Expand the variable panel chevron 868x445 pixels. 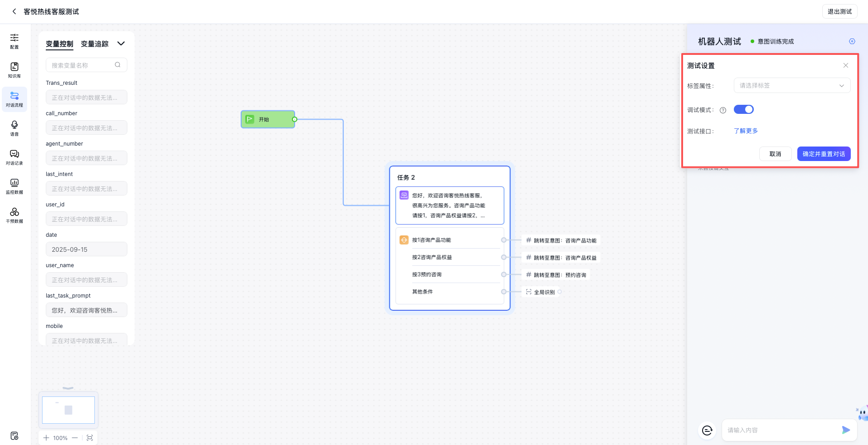point(121,44)
